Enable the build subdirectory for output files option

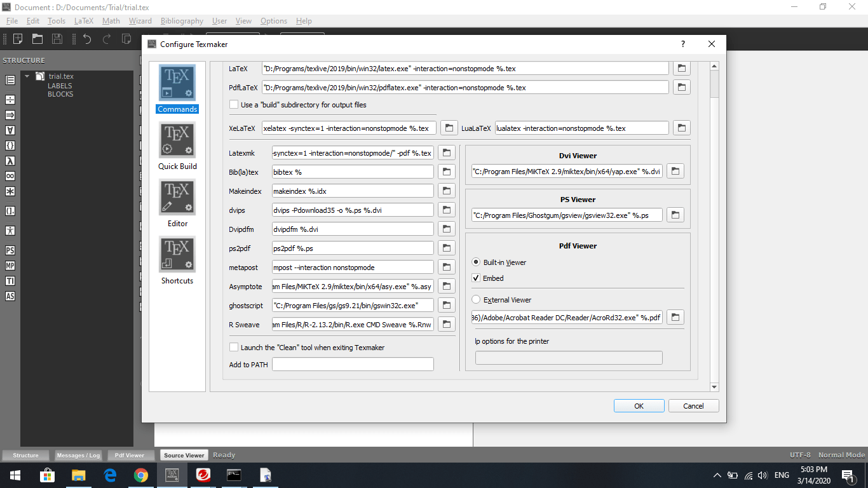234,104
